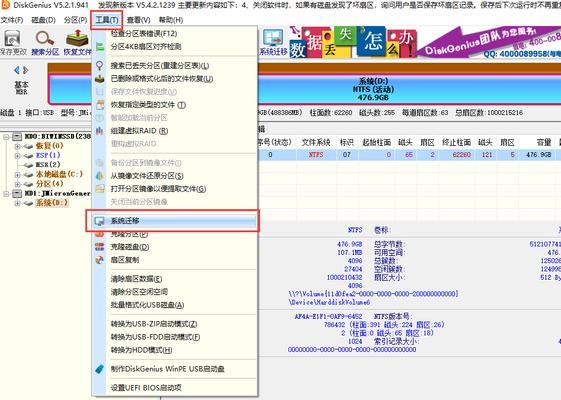This screenshot has width=561, height=400.
Task: Click the 组建虚拟RAID menu icon
Action: coord(100,131)
